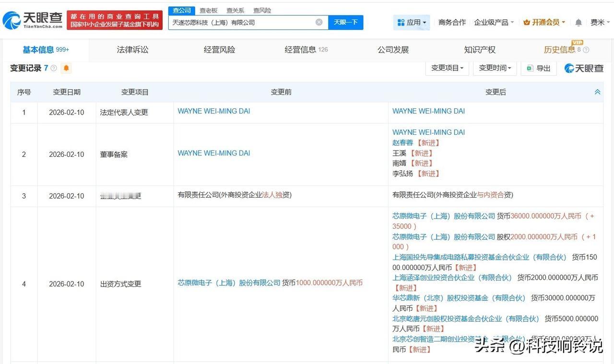The height and width of the screenshot is (364, 614).
Task: Click the bell icon beside 变更记录
Action: click(66, 68)
